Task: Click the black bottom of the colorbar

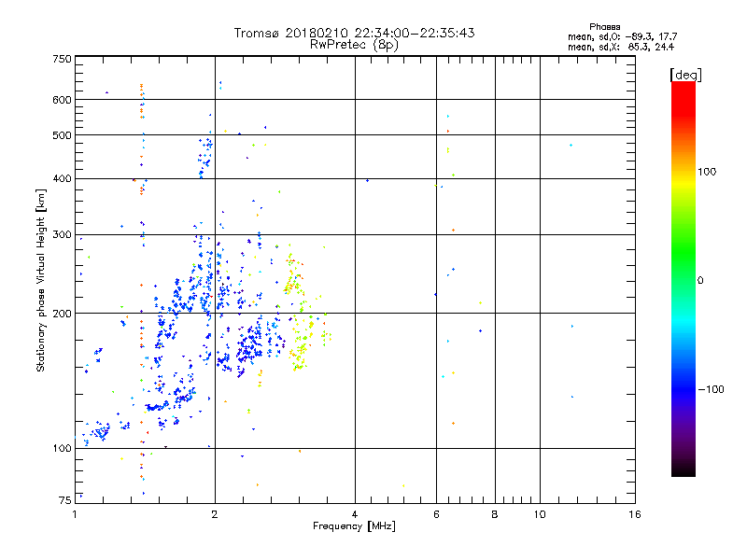Action: (x=684, y=468)
